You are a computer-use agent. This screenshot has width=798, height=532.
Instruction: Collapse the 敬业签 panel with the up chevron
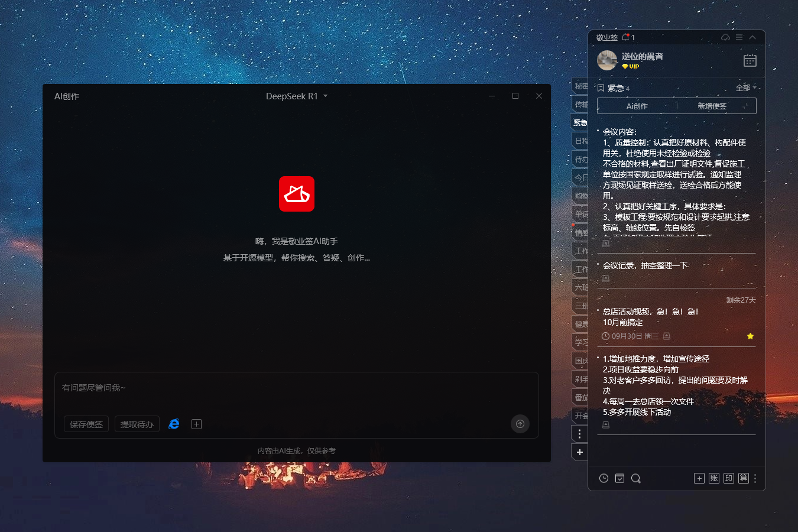click(x=752, y=37)
